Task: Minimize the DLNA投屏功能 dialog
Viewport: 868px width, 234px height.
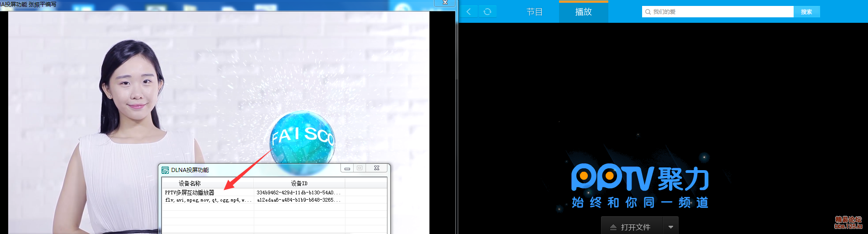Action: coord(347,168)
